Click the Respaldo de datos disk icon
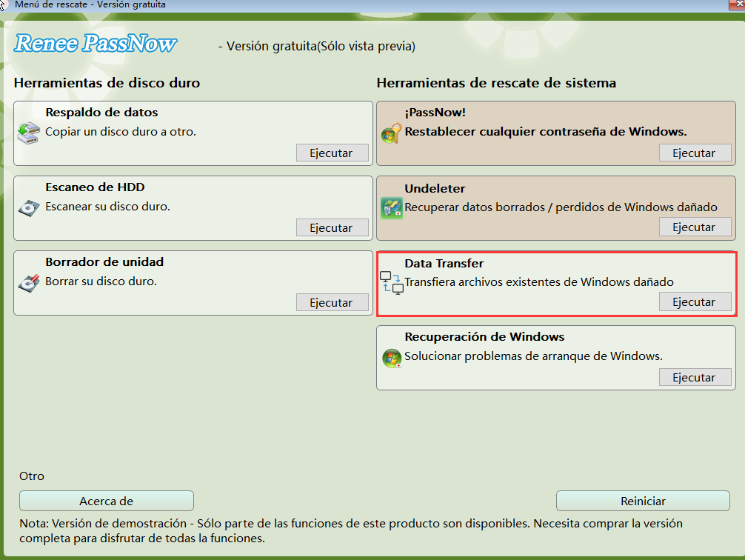The height and width of the screenshot is (560, 745). pos(28,133)
